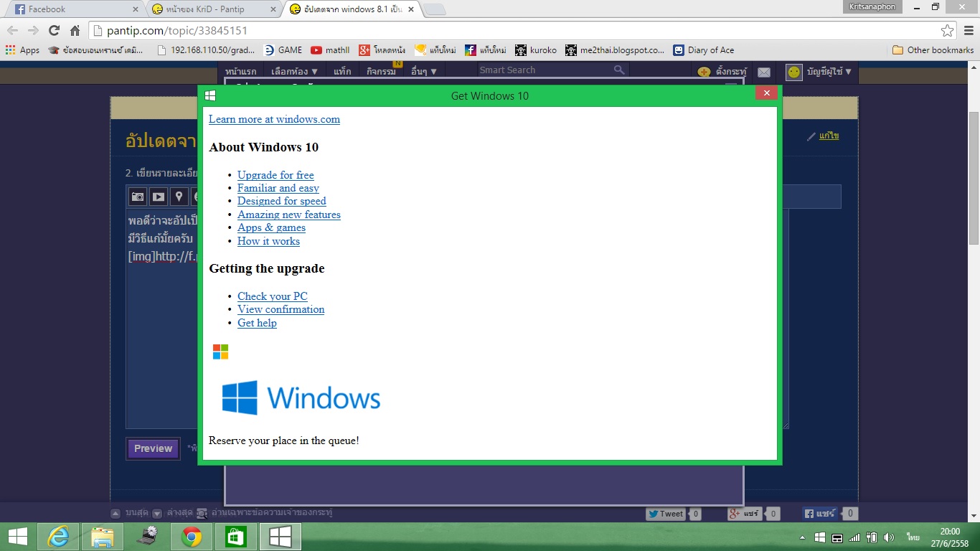Open the Apps bookmarks shortcut
This screenshot has height=551, width=980.
[22, 50]
